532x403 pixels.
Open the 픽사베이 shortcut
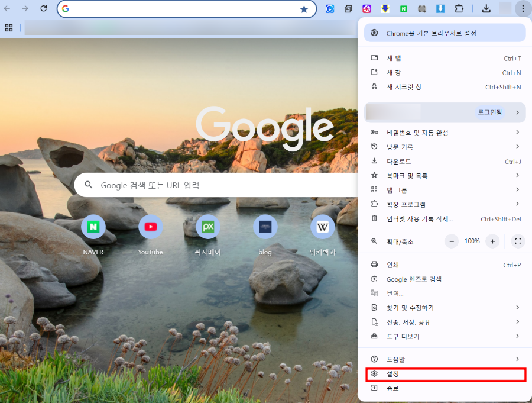207,227
